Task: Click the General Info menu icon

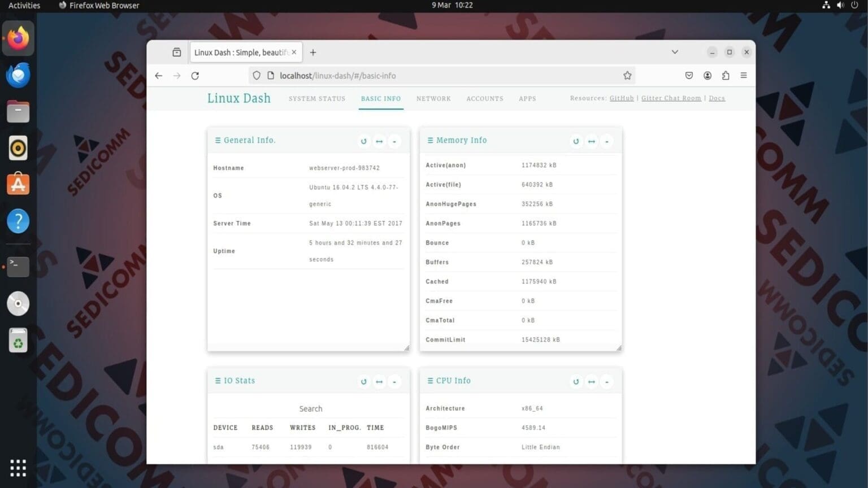Action: [x=218, y=140]
